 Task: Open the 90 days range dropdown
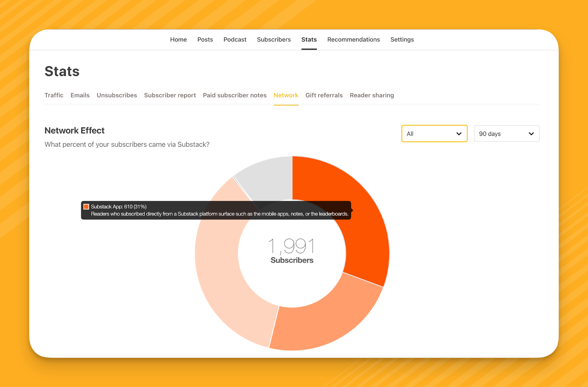click(x=507, y=134)
